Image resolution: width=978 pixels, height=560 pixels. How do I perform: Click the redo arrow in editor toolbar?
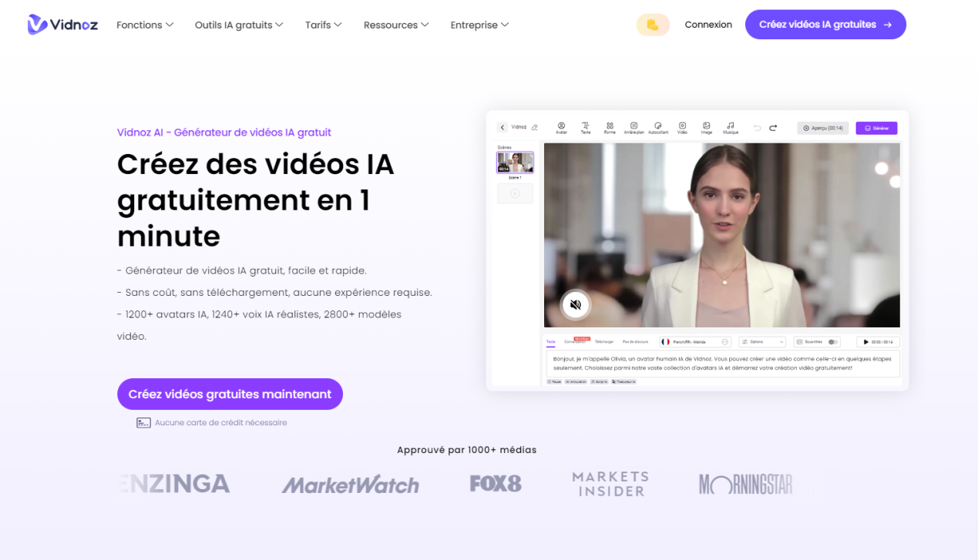tap(773, 128)
